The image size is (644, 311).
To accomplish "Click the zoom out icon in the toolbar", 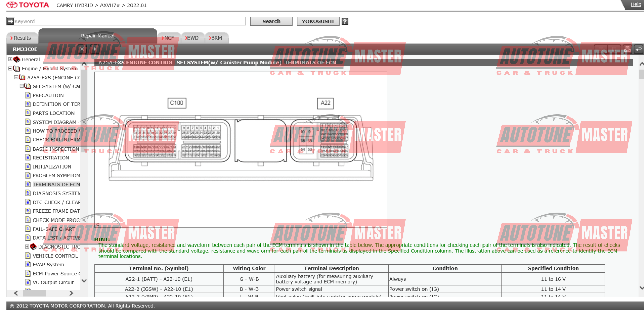I will [x=614, y=49].
